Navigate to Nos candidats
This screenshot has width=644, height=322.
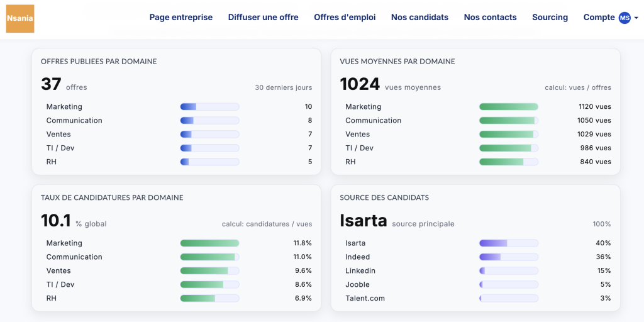(419, 18)
